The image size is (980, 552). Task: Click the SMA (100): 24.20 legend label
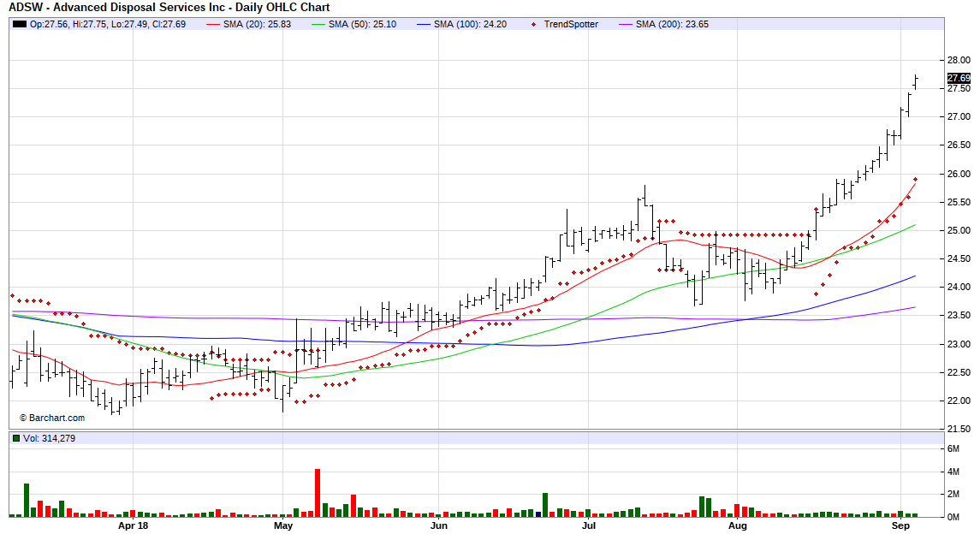(x=470, y=24)
